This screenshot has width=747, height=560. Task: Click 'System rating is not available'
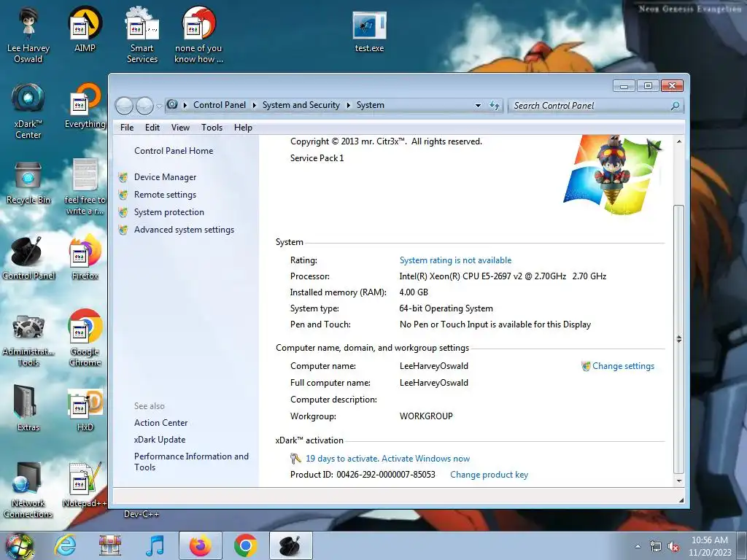(455, 260)
